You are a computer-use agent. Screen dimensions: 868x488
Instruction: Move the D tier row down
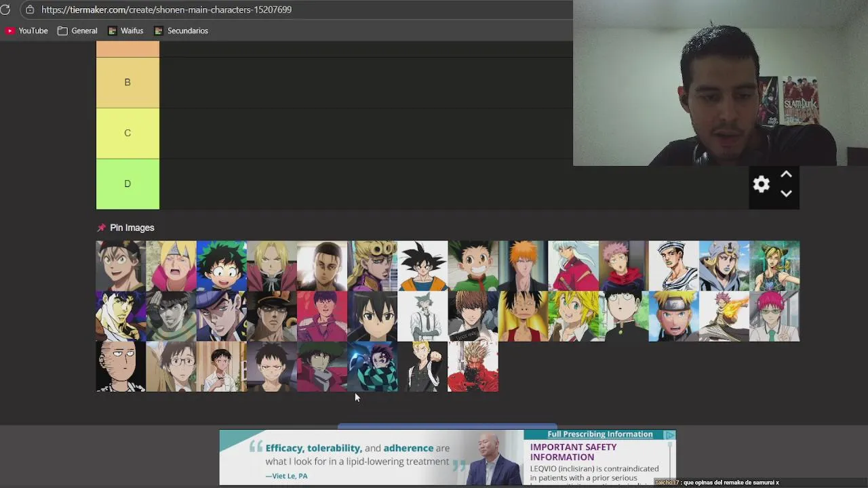coord(786,193)
